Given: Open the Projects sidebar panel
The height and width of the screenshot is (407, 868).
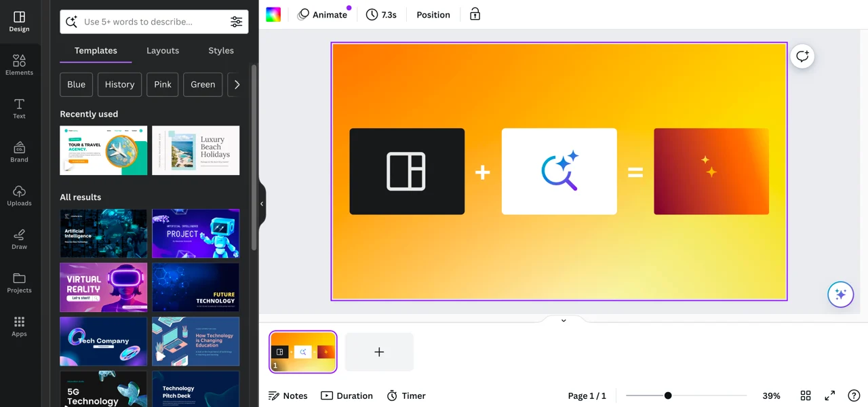Looking at the screenshot, I should [x=19, y=282].
